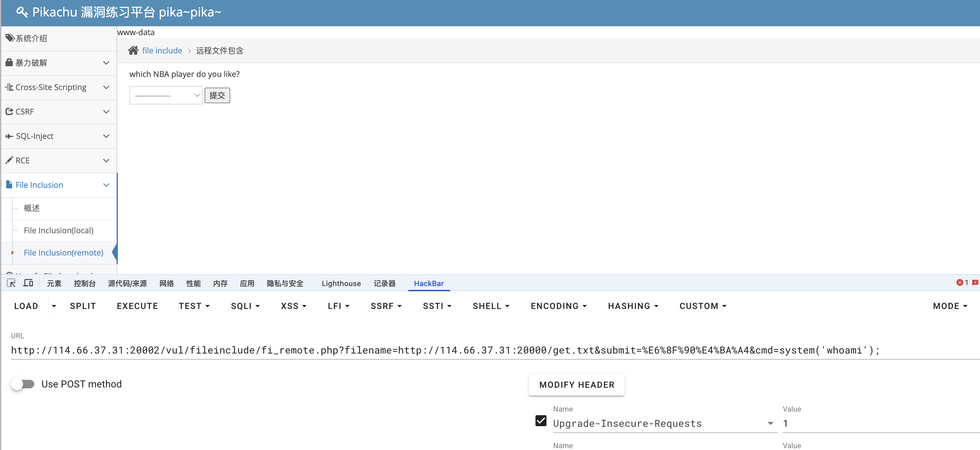Click the lock icon beside 暴力破解
Viewport: 980px width, 450px height.
(9, 62)
